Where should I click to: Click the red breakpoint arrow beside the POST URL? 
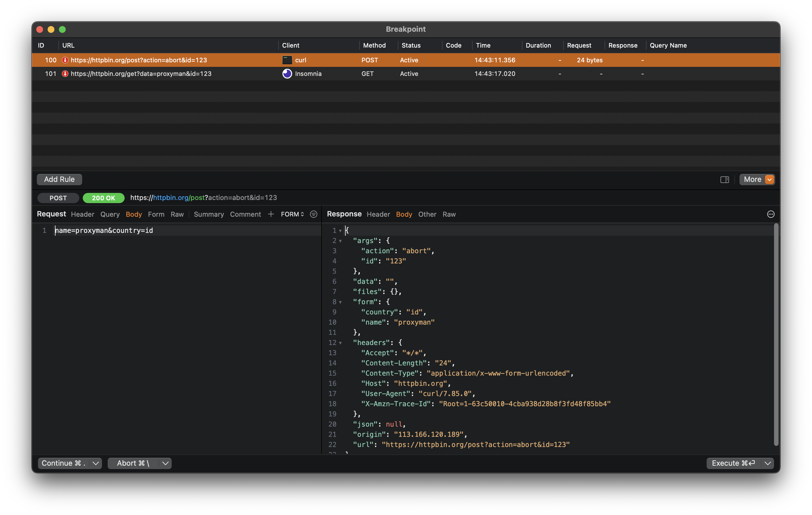(65, 60)
